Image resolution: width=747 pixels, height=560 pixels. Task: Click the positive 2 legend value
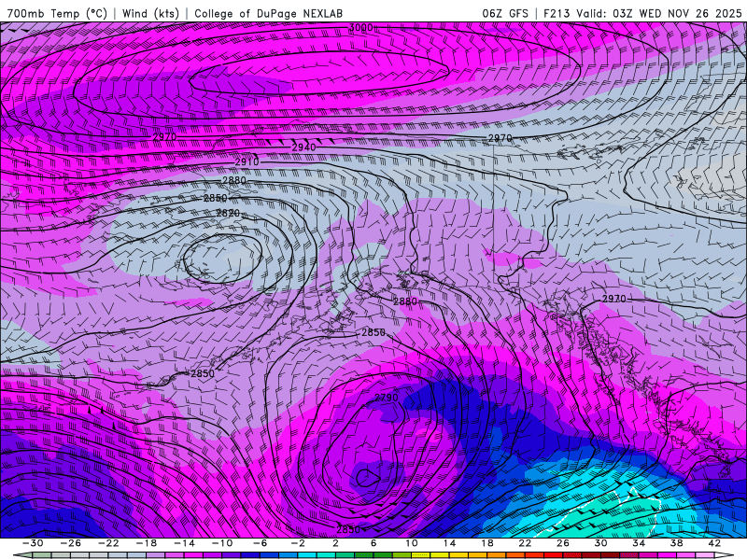click(336, 543)
